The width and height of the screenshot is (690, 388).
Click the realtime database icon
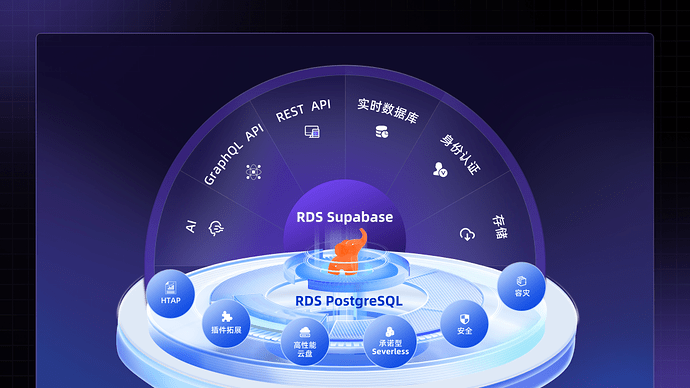click(382, 132)
